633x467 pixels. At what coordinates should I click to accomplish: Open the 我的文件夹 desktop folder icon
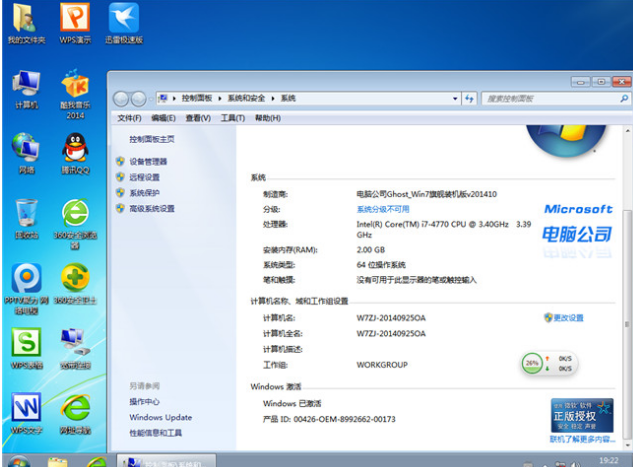click(x=27, y=23)
